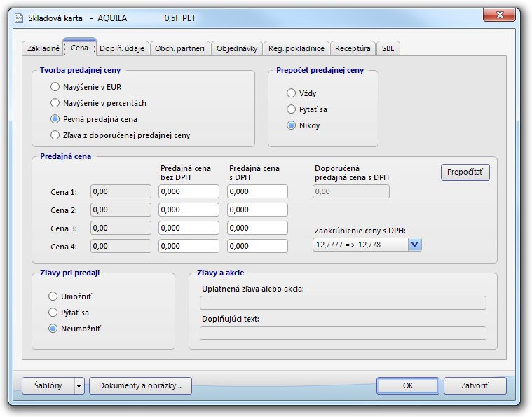Focus Cena 4 price with DPH field
Viewport: 532px width, 417px height.
[x=257, y=246]
